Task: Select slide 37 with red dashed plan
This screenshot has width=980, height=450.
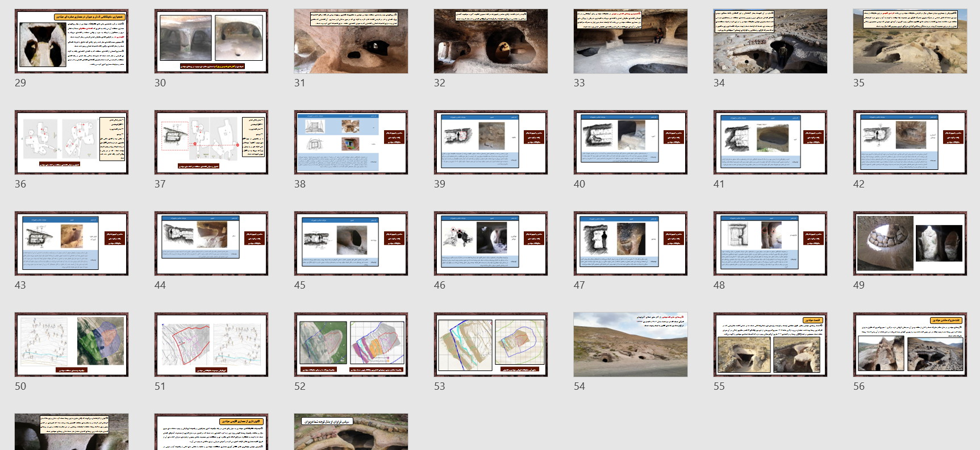Action: [211, 142]
